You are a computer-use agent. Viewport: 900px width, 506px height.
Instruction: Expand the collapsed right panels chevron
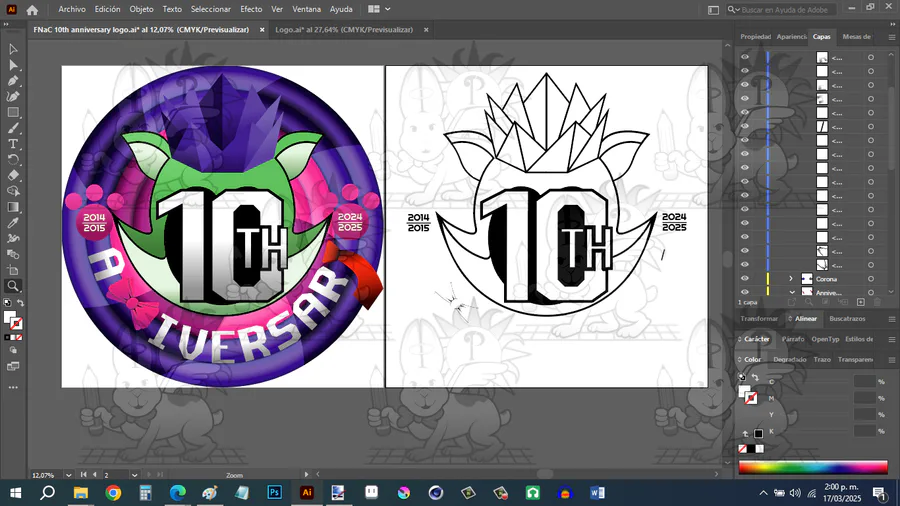pyautogui.click(x=893, y=24)
